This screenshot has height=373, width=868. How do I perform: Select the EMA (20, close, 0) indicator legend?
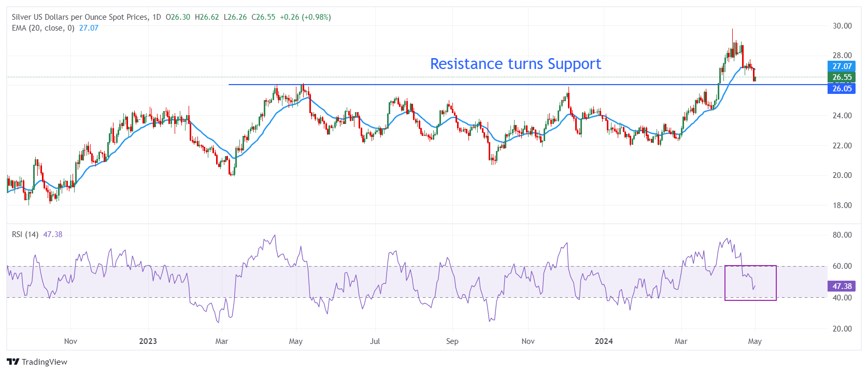point(43,28)
